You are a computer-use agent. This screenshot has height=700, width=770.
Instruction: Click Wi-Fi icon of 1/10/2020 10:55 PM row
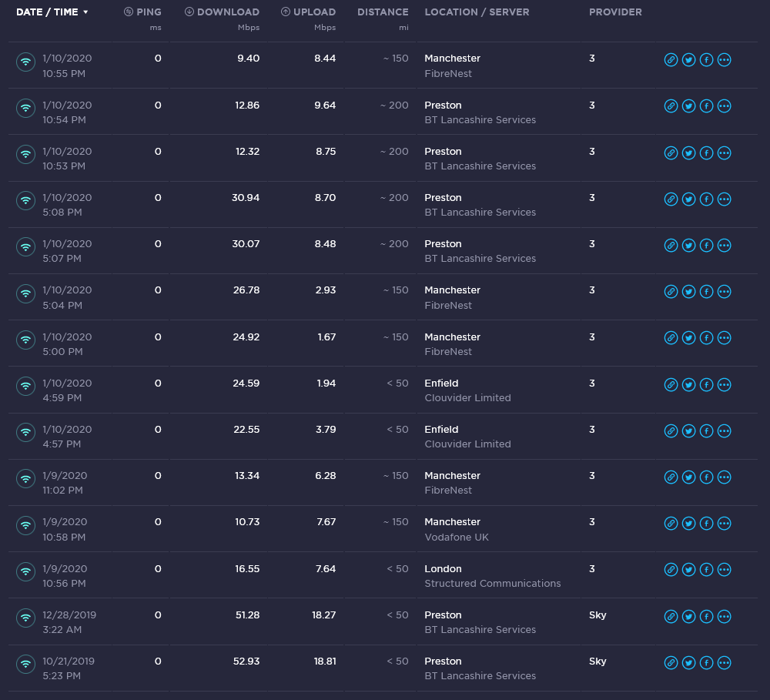click(x=25, y=62)
